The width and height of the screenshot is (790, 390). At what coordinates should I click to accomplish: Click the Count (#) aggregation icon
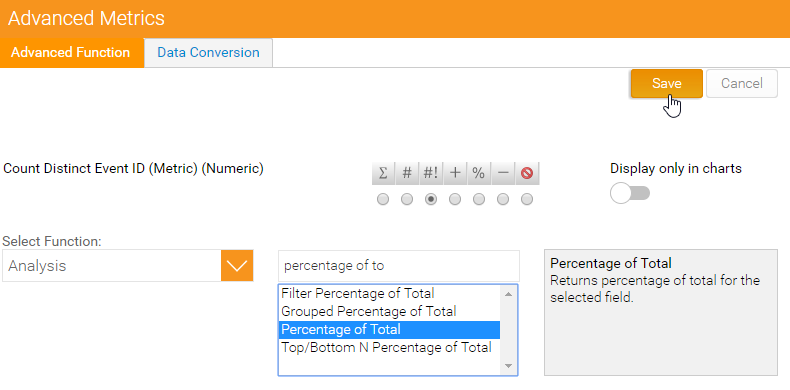click(x=407, y=173)
